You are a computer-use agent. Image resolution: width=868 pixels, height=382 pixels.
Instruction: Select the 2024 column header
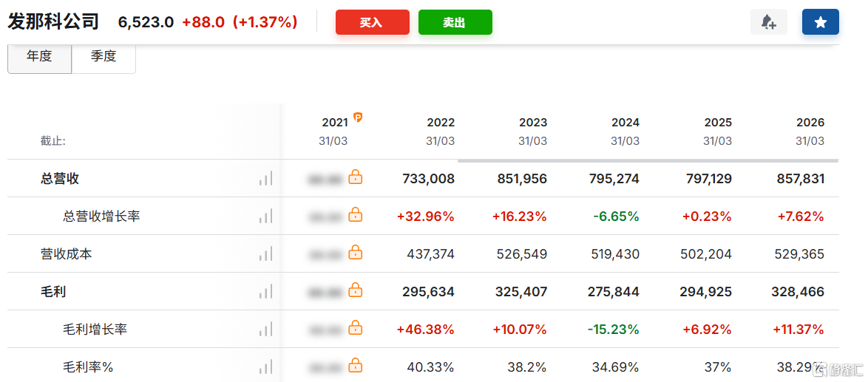(x=625, y=123)
